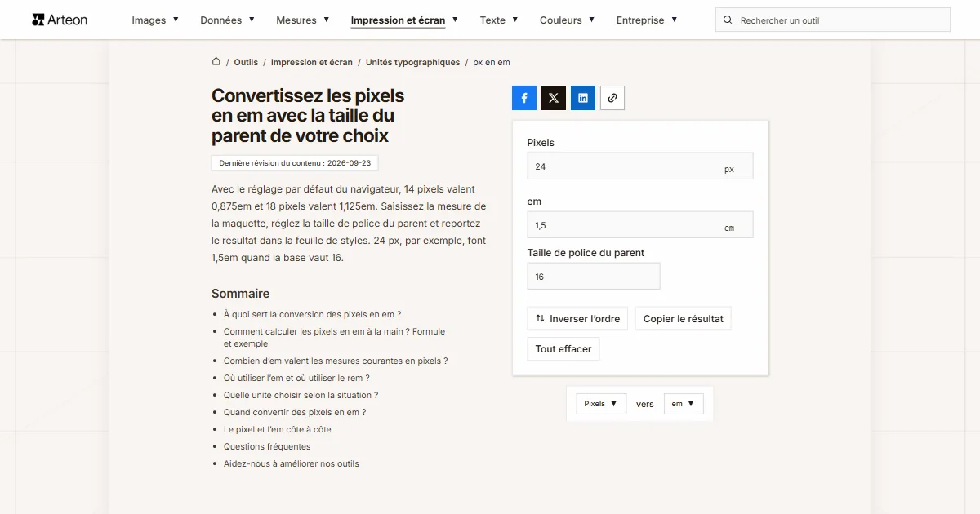Click the Rechercher un outil search box
Image resolution: width=980 pixels, height=514 pixels.
click(x=833, y=20)
